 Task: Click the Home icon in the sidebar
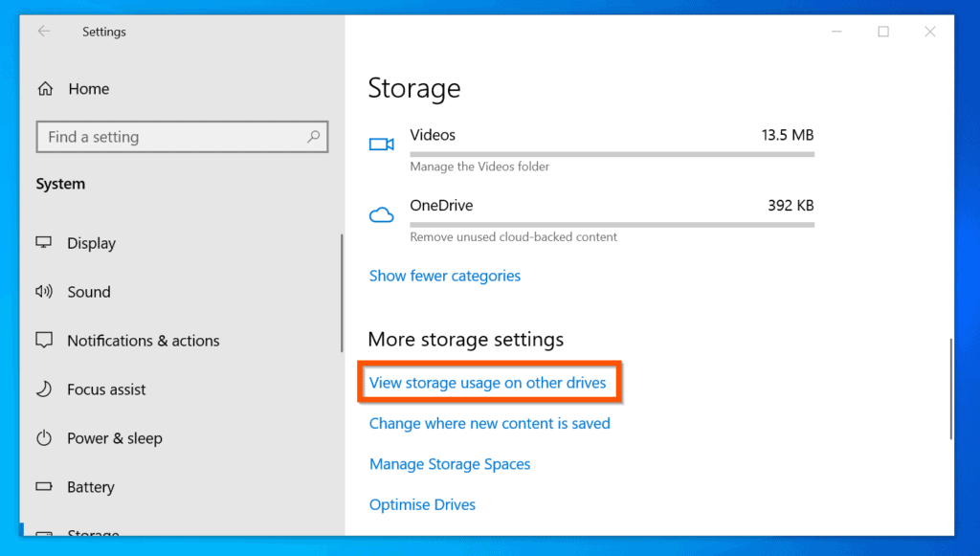45,88
